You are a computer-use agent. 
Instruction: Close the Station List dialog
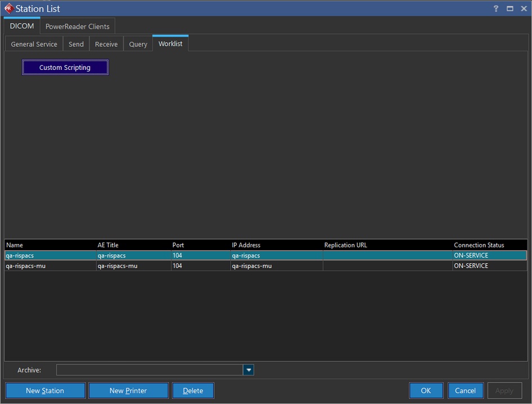click(x=524, y=8)
